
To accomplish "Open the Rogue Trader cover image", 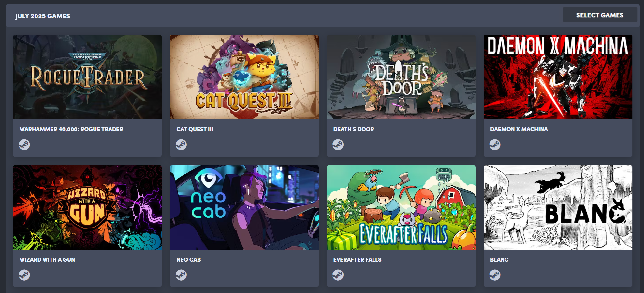I will click(87, 77).
